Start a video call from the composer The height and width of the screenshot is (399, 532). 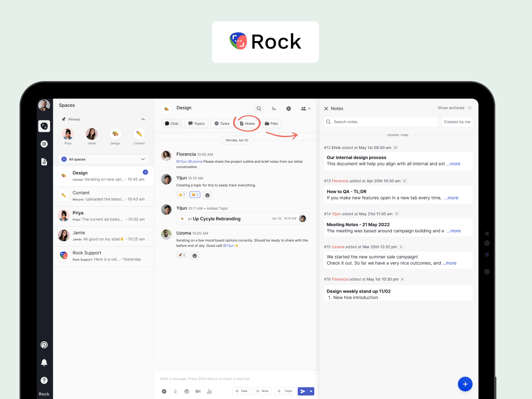tap(198, 391)
